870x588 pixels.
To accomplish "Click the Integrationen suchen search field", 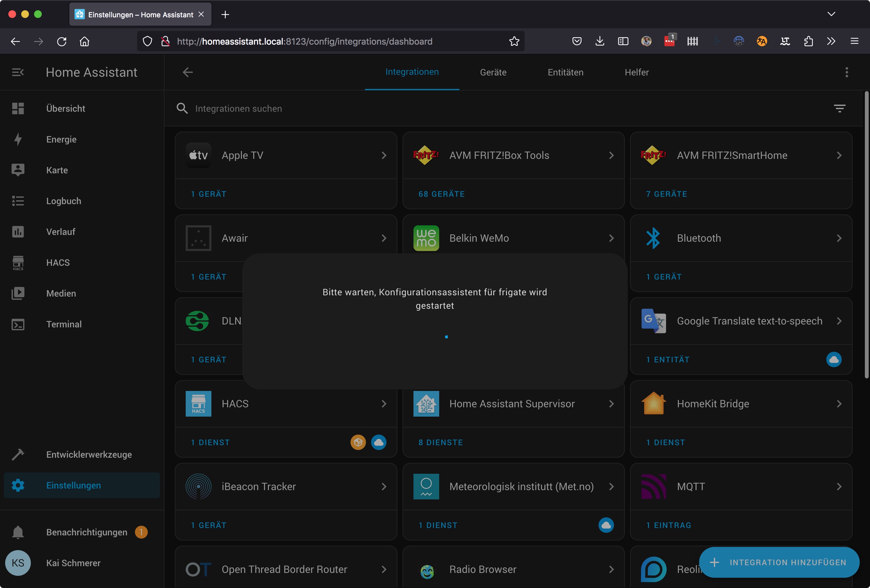I will (238, 108).
